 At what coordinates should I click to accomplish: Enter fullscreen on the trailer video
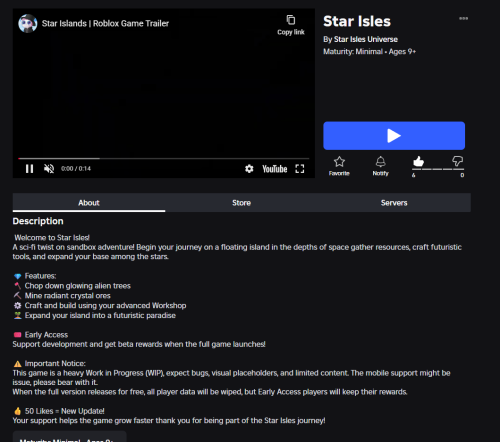[x=300, y=169]
